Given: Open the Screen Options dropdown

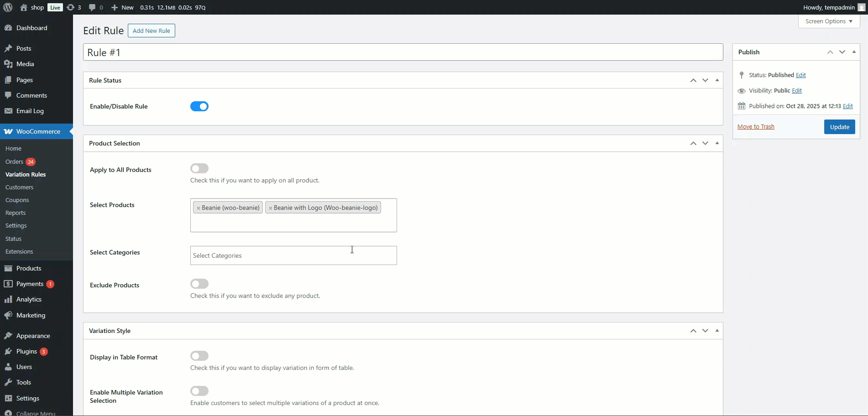Looking at the screenshot, I should click(829, 21).
